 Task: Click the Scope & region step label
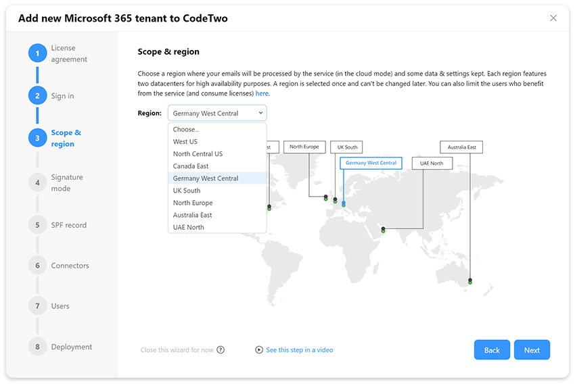tap(66, 138)
